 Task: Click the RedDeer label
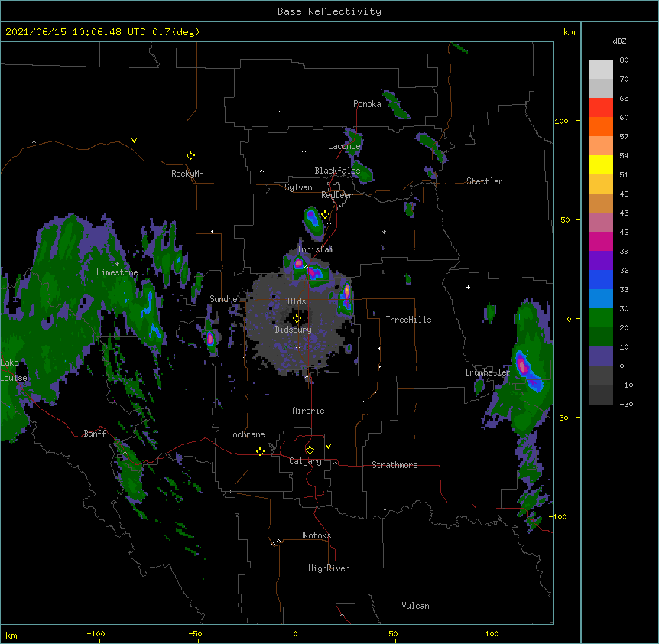(336, 195)
